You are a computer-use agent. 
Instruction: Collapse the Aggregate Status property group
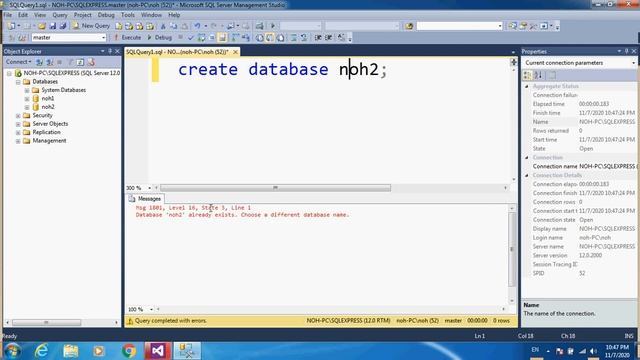point(527,87)
